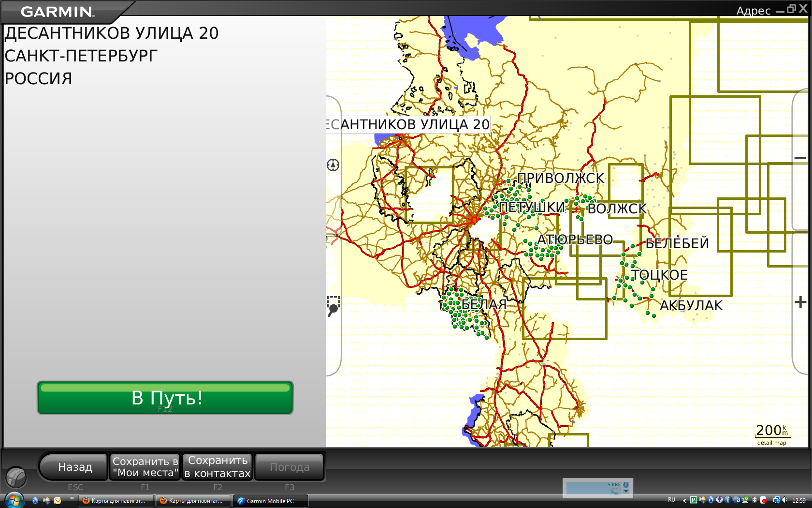Click the download manager tray icon

click(702, 500)
